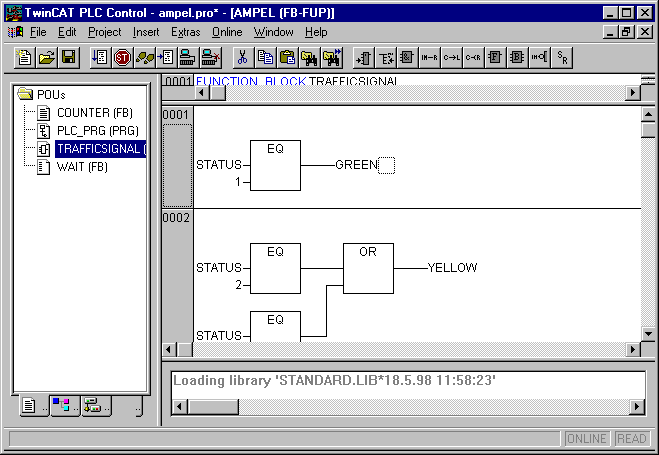Select PLC_PRG (PRG) in the POUs tree

point(98,131)
